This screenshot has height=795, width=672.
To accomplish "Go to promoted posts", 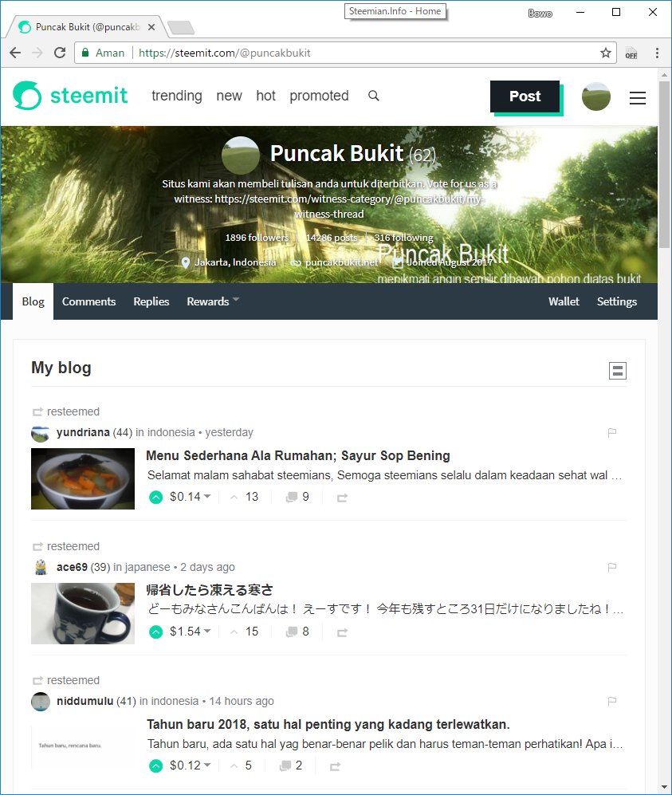I will pyautogui.click(x=320, y=96).
